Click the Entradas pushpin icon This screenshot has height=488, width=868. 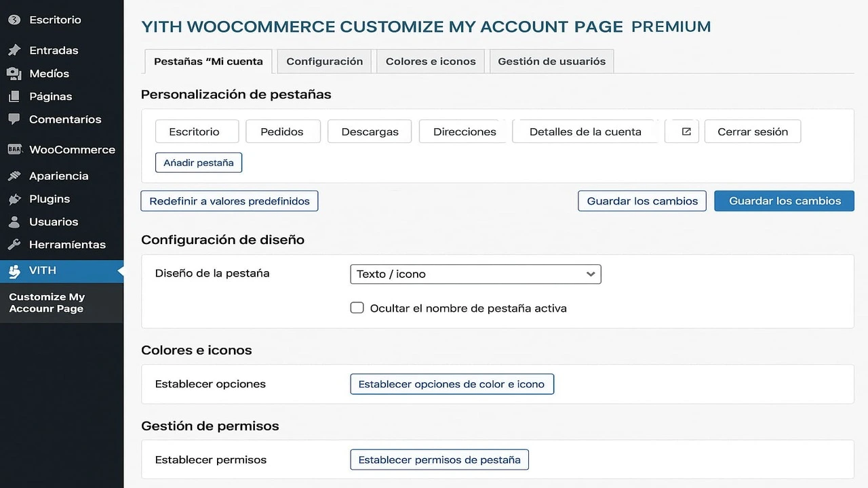[14, 50]
